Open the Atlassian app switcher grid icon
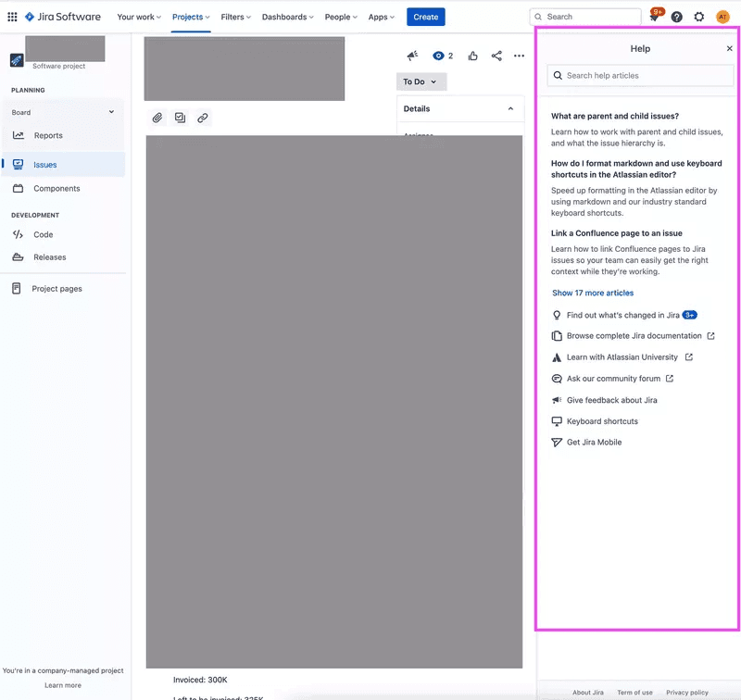 click(x=12, y=16)
